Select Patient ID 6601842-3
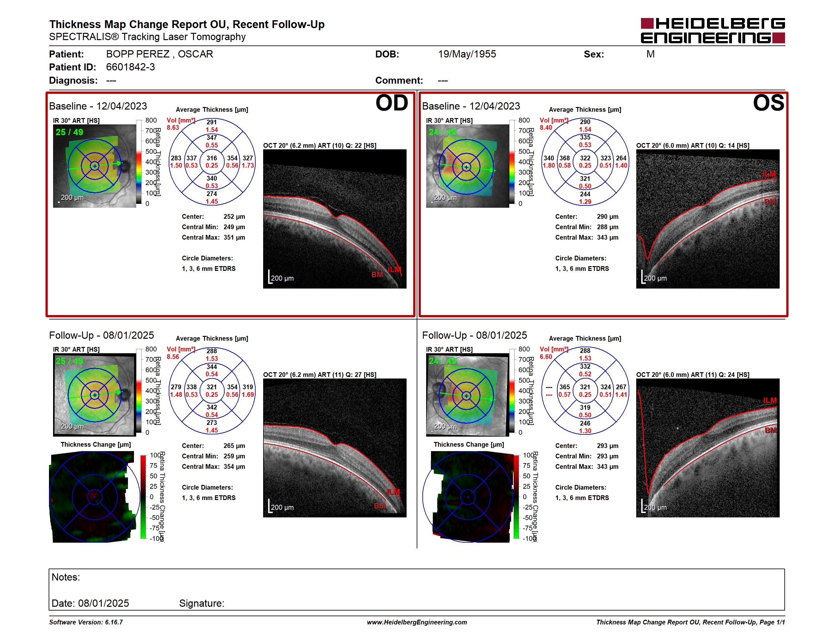The width and height of the screenshot is (834, 644). [x=130, y=67]
